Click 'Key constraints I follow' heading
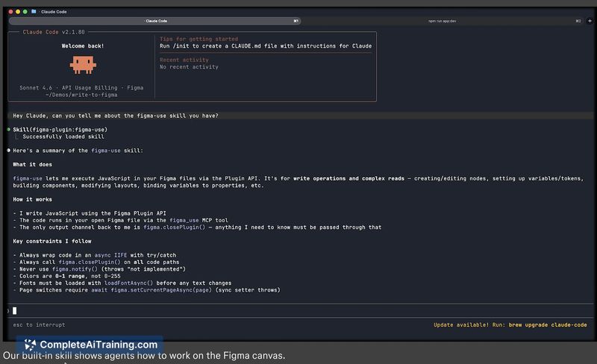The image size is (597, 364). [52, 241]
